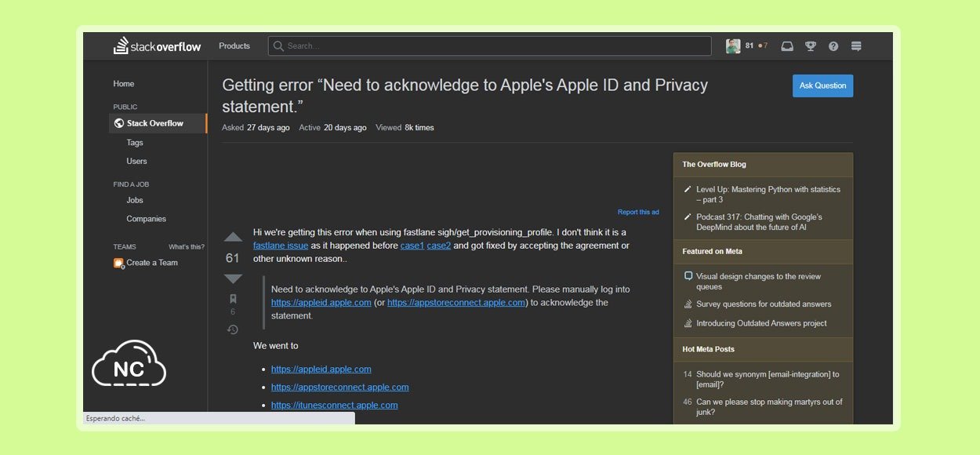The image size is (980, 455).
Task: Open itunesconnect.apple.com in the bullet list
Action: coord(335,405)
